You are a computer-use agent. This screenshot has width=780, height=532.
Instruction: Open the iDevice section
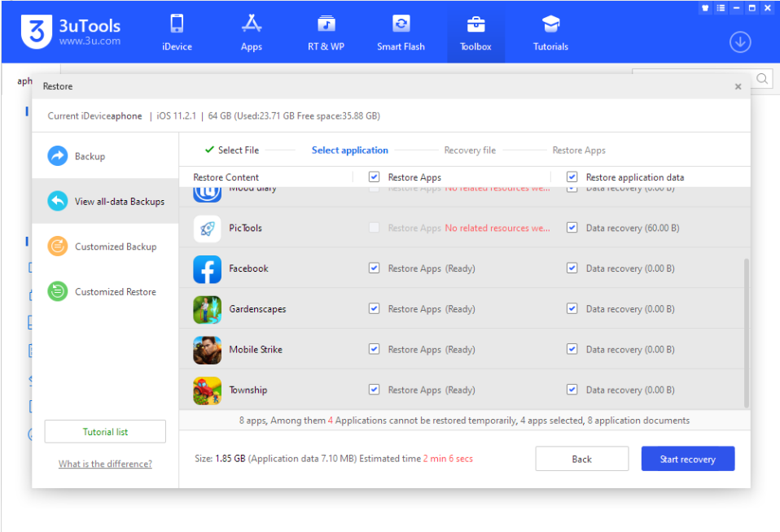[x=176, y=33]
